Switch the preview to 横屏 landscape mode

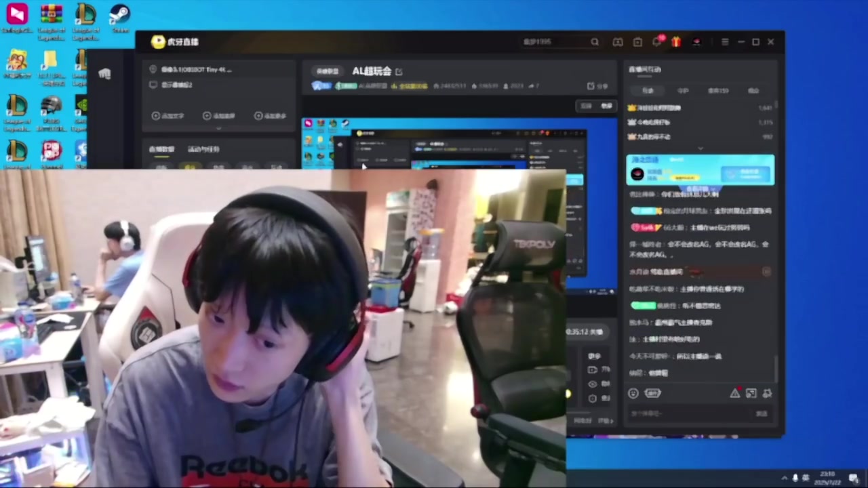click(x=587, y=106)
